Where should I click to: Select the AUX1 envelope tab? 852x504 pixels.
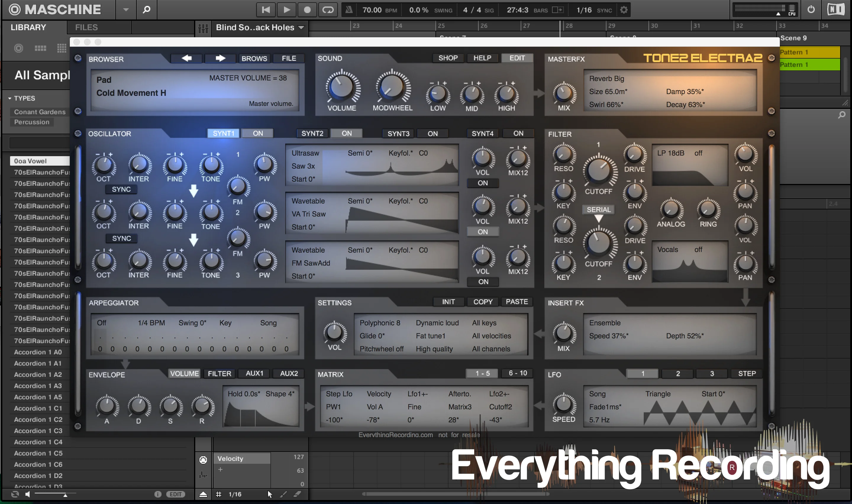[254, 373]
